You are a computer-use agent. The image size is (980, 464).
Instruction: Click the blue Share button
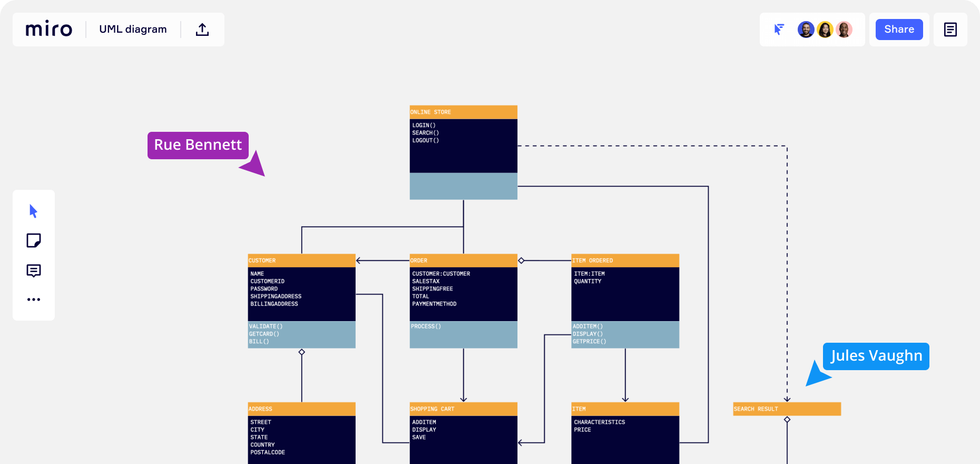tap(899, 30)
